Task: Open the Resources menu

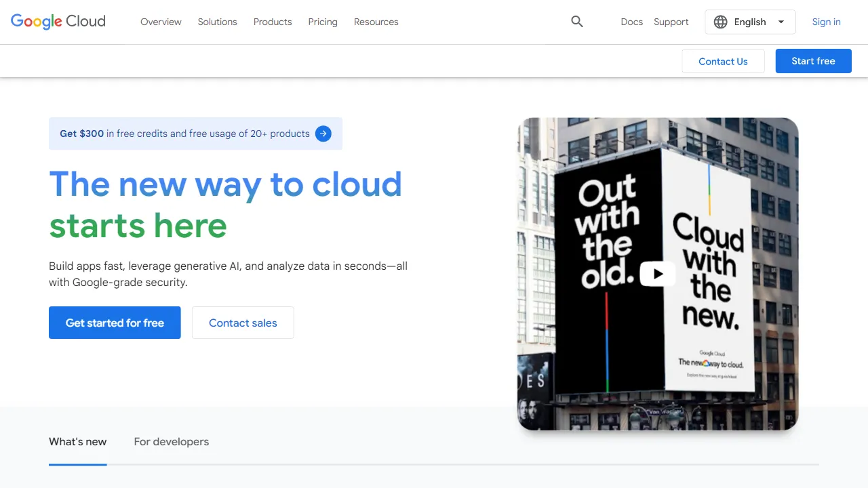Action: (x=376, y=22)
